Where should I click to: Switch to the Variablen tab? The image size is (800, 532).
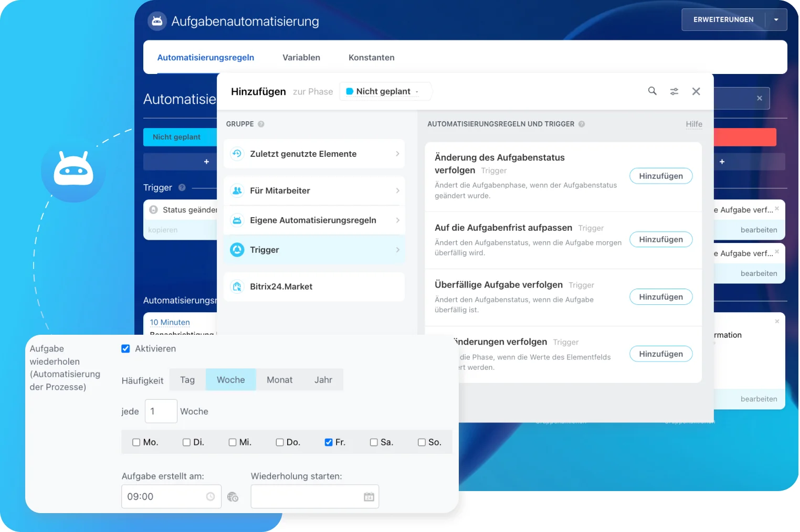tap(301, 58)
